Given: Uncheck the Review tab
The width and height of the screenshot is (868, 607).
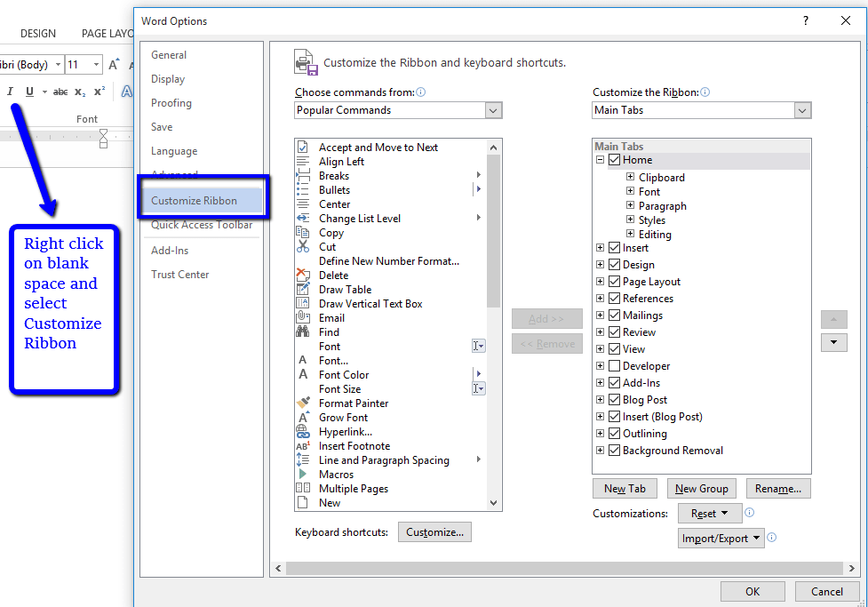Looking at the screenshot, I should point(614,331).
